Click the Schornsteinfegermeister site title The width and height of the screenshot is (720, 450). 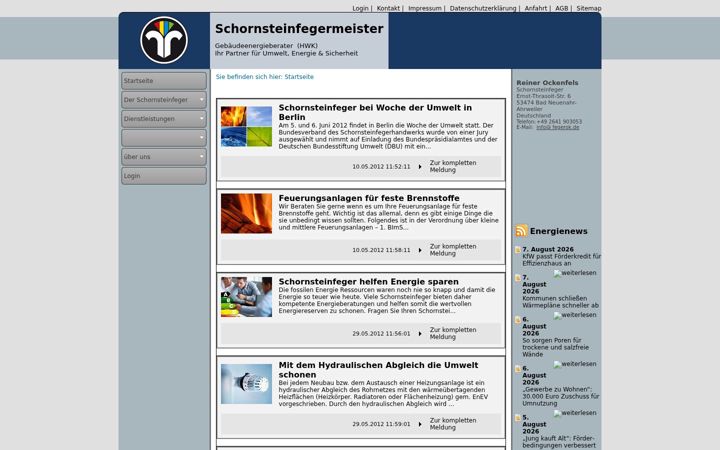[299, 28]
